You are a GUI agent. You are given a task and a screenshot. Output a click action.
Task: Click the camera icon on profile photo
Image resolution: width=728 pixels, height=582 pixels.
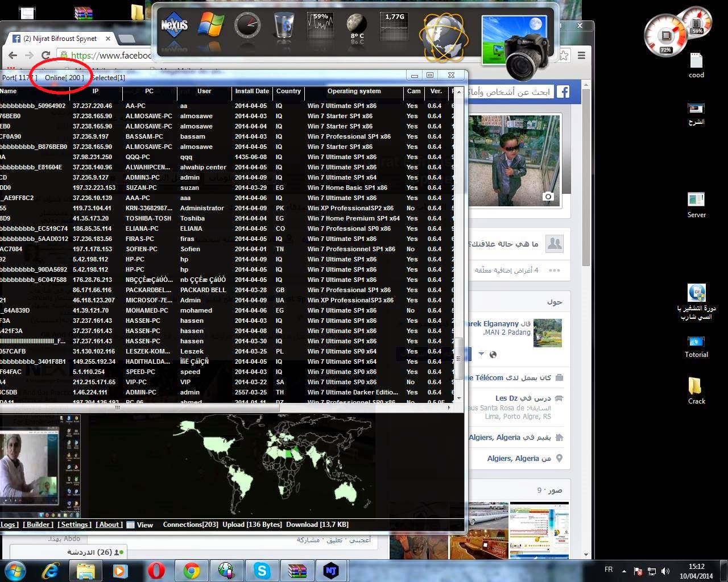coord(548,197)
